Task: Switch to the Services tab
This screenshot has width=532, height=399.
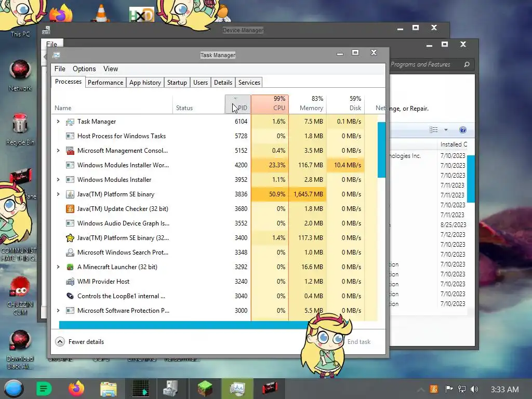Action: tap(249, 83)
